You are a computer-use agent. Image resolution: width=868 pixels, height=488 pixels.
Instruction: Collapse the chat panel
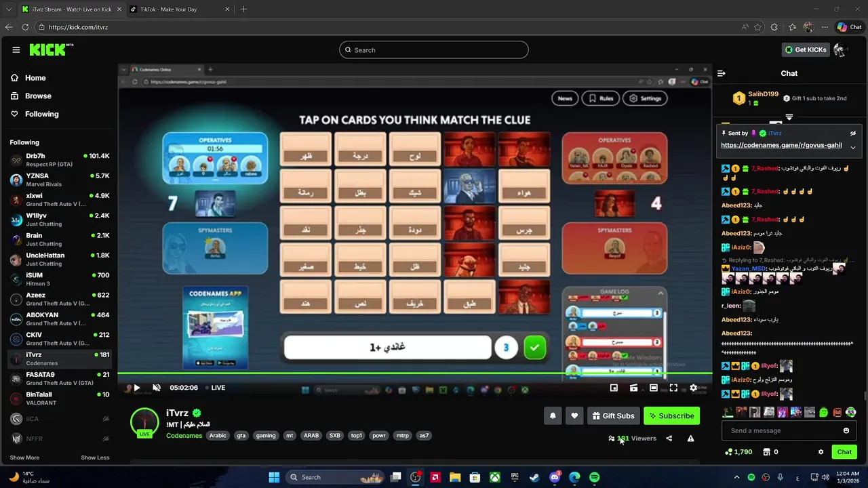click(722, 73)
